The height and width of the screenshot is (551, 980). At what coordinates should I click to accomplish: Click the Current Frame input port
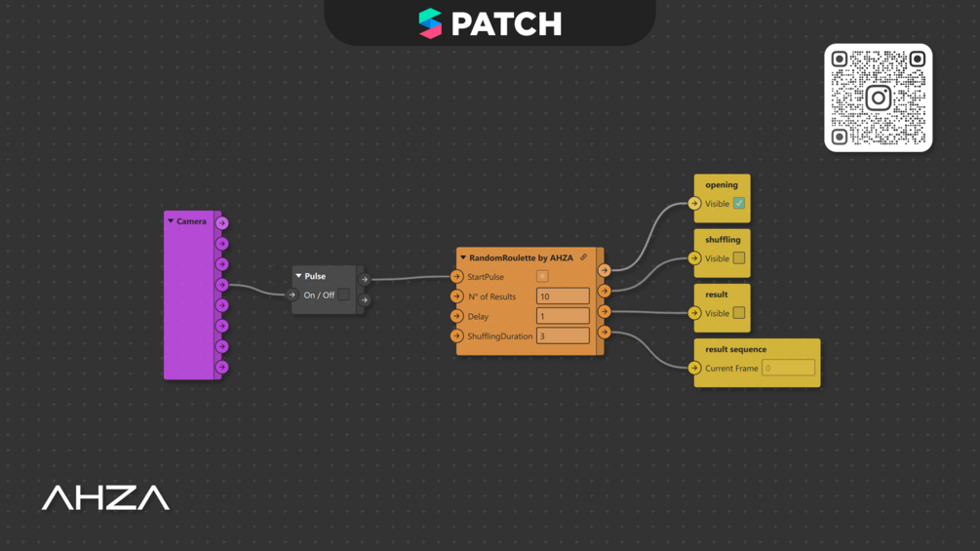click(694, 368)
